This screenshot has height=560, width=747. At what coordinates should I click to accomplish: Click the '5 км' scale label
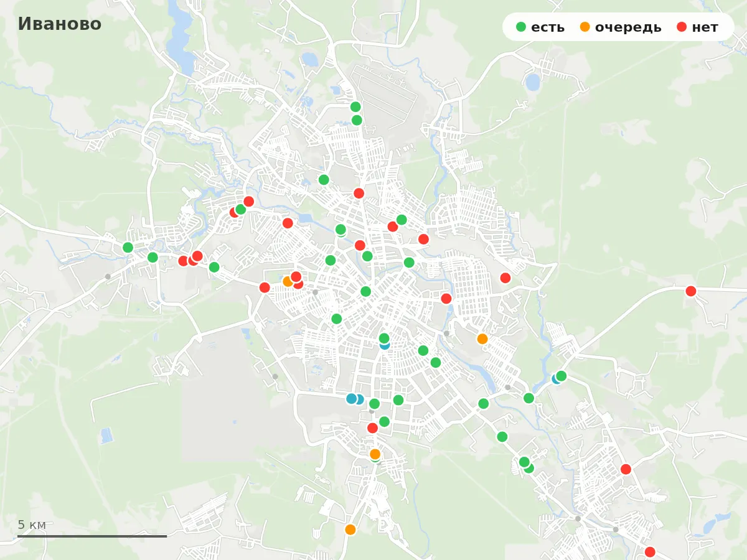coord(32,525)
